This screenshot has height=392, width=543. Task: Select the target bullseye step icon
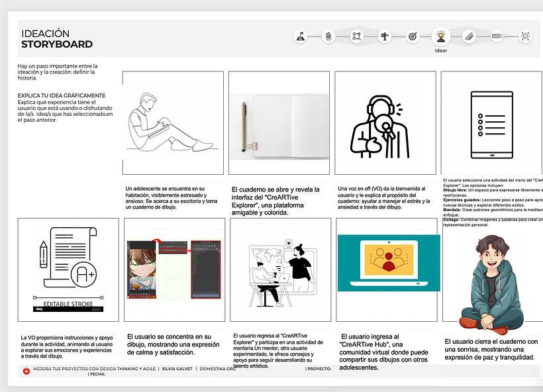(413, 36)
